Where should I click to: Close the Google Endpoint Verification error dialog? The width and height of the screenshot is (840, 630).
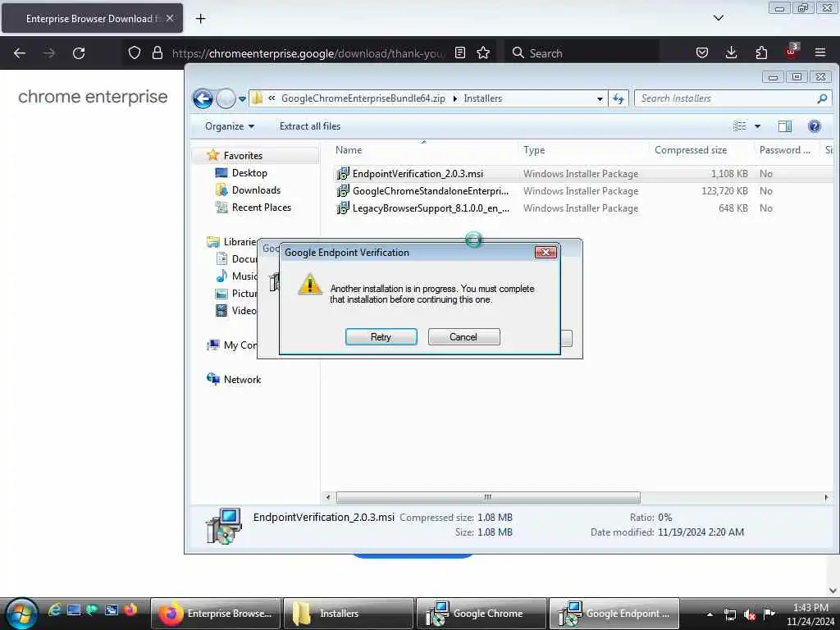click(x=546, y=253)
